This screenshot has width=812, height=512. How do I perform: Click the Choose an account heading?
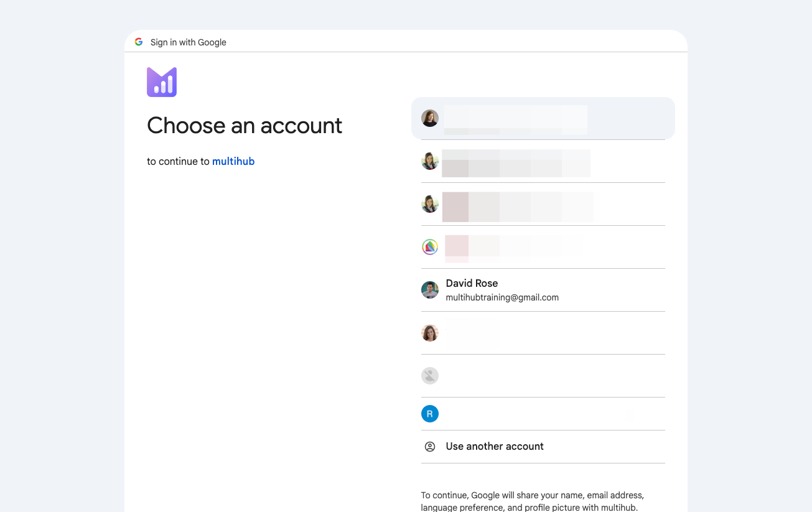click(x=245, y=126)
